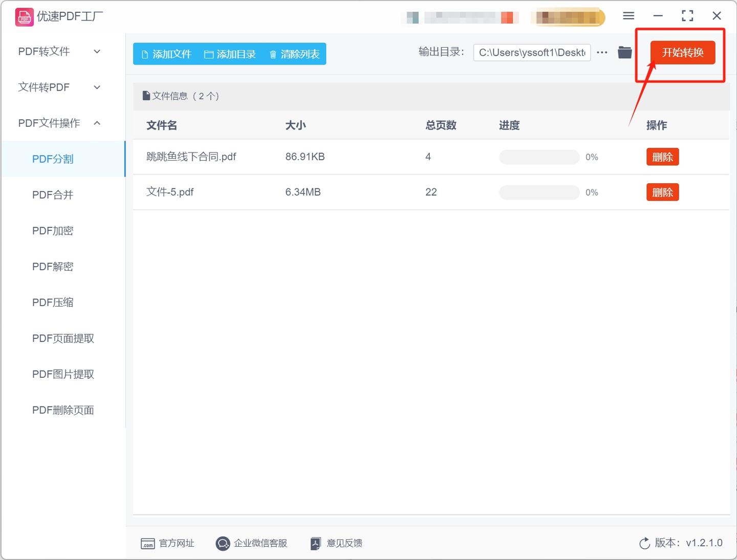Screen dimensions: 737x560
Task: Click progress bar of 文件-5.pdf
Action: tap(539, 192)
